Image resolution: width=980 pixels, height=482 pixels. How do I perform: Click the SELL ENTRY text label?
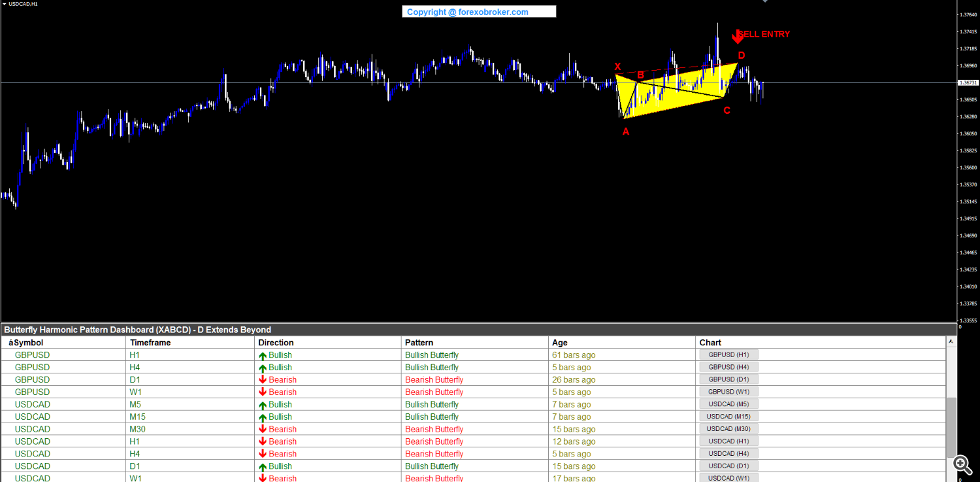(x=764, y=34)
